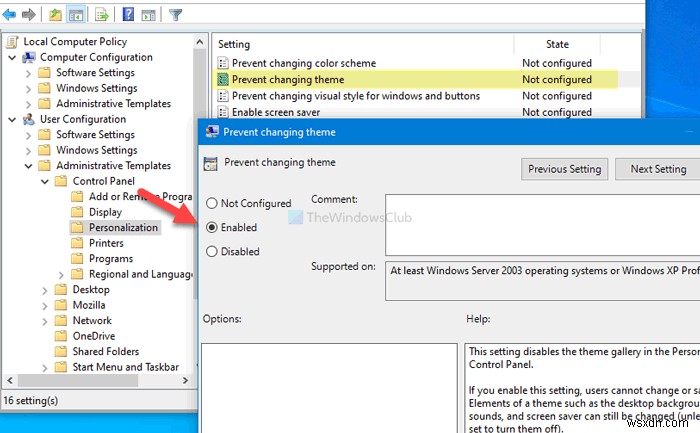Click the Supported on text field
The height and width of the screenshot is (433, 700).
[542, 280]
